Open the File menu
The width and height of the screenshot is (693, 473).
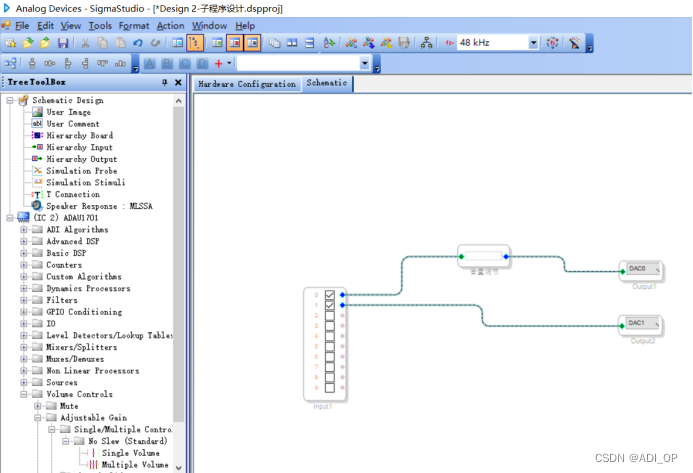tap(22, 26)
